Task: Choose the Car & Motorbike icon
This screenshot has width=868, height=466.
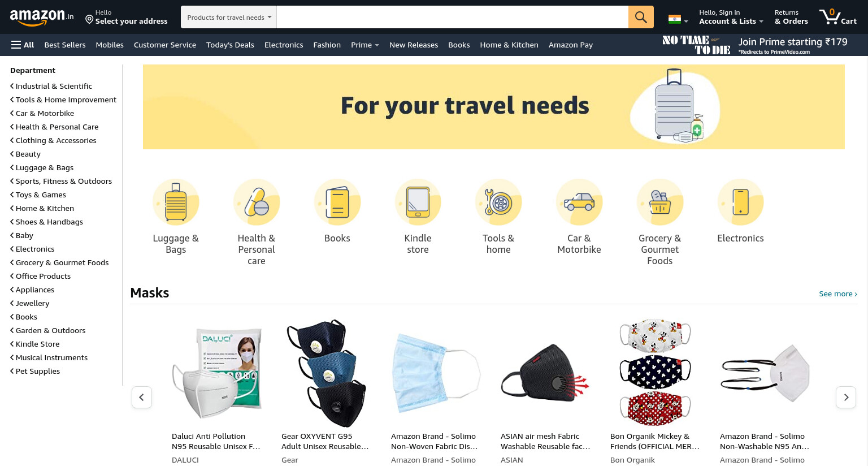Action: (579, 202)
